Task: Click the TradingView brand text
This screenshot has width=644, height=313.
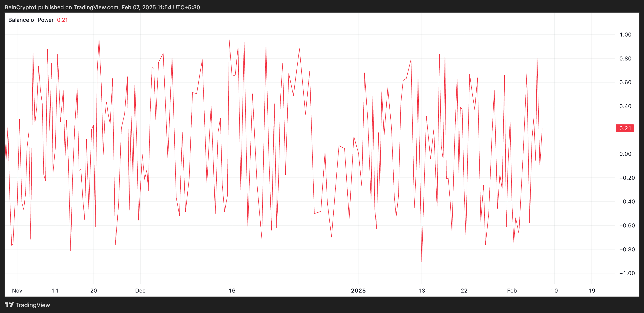Action: pyautogui.click(x=33, y=305)
